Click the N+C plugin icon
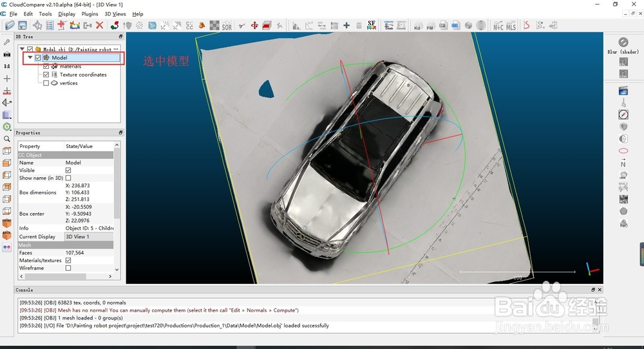 point(498,26)
